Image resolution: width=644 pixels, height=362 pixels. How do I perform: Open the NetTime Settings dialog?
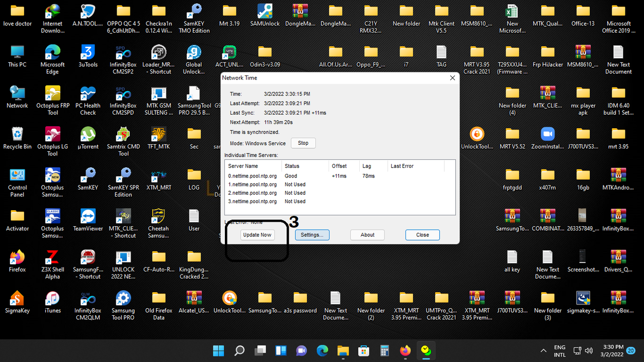312,235
